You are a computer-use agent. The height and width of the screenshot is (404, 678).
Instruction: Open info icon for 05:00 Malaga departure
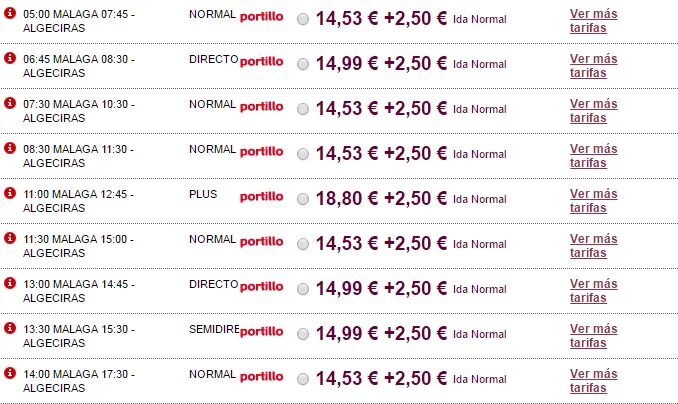[x=10, y=13]
